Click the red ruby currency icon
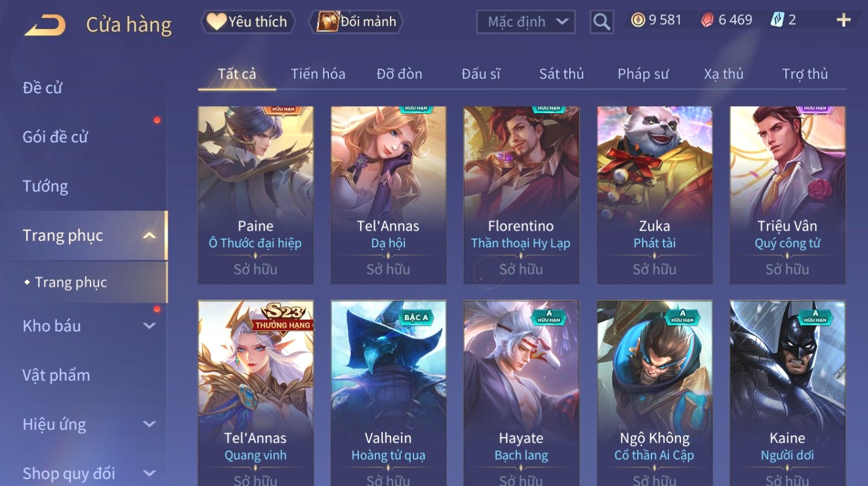The height and width of the screenshot is (486, 868). 707,20
